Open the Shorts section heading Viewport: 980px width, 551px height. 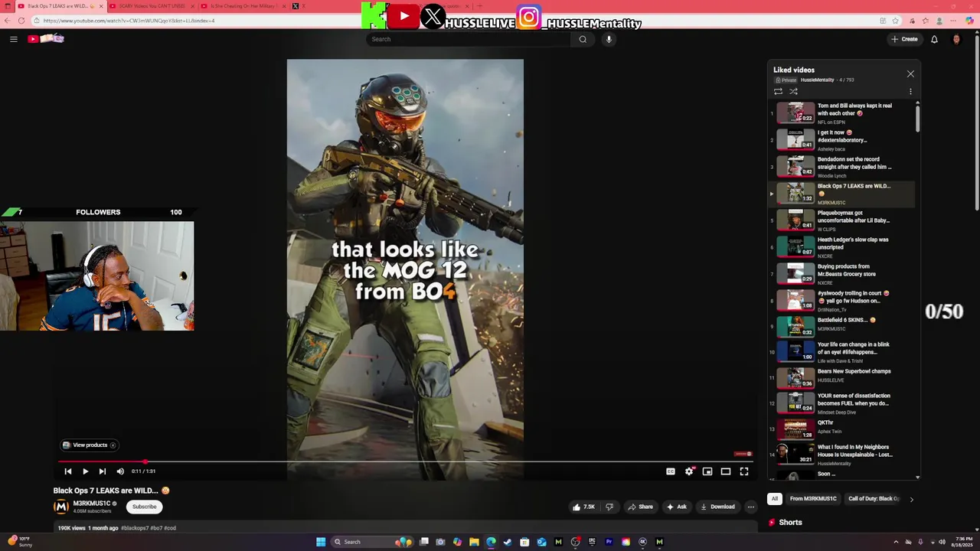click(x=790, y=523)
